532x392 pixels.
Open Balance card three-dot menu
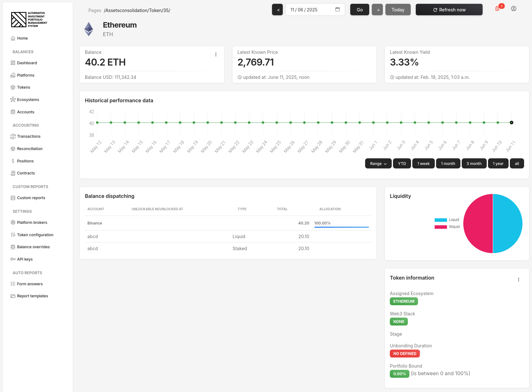(216, 54)
